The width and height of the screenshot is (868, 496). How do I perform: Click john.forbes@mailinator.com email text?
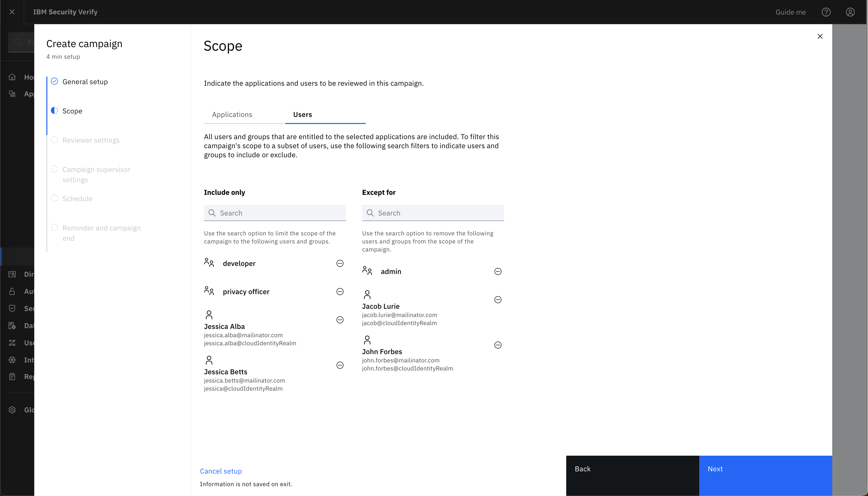[401, 360]
